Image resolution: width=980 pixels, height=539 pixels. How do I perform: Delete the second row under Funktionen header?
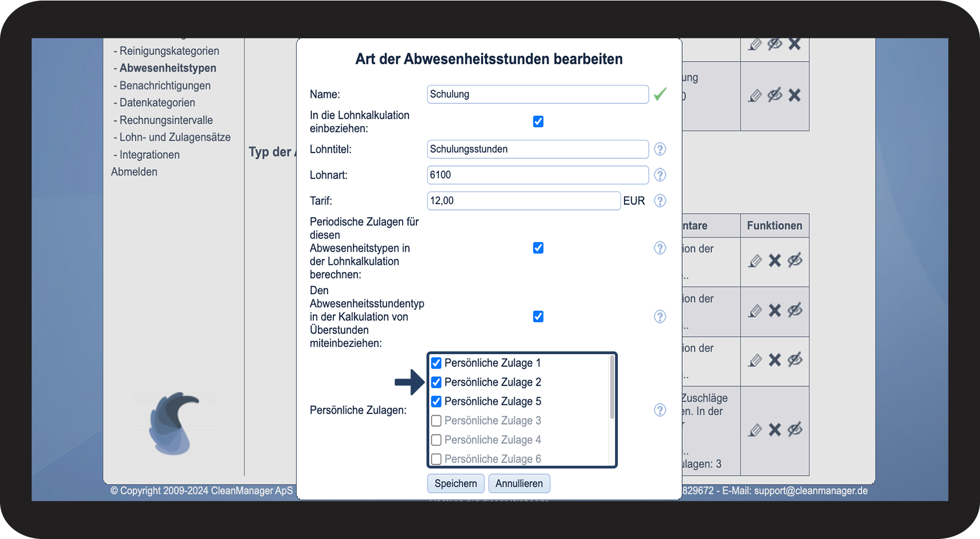(x=775, y=310)
